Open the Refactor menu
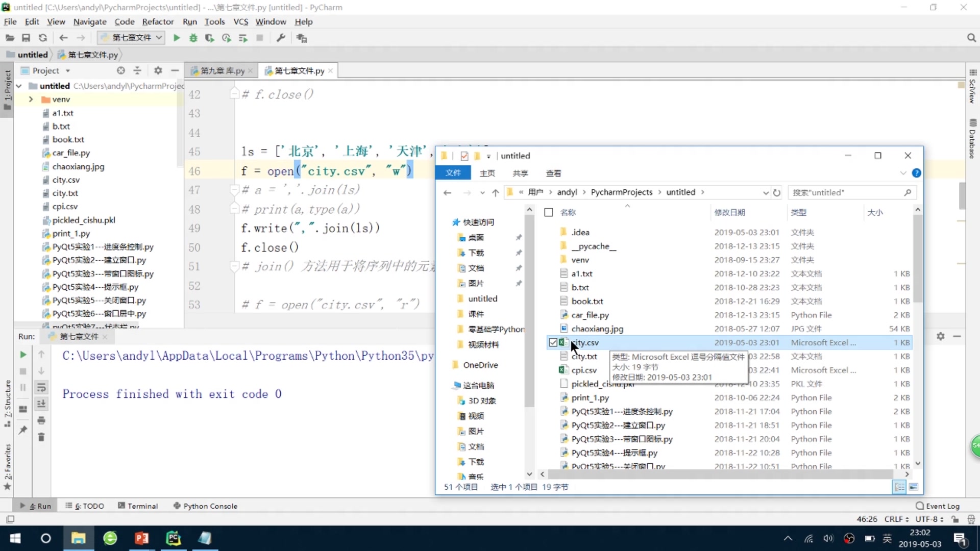The image size is (980, 551). point(158,21)
